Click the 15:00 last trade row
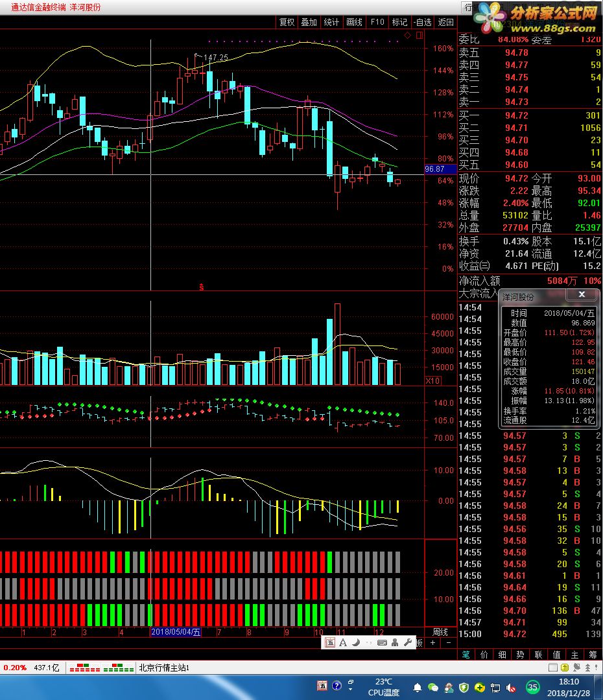The height and width of the screenshot is (700, 603). [530, 634]
